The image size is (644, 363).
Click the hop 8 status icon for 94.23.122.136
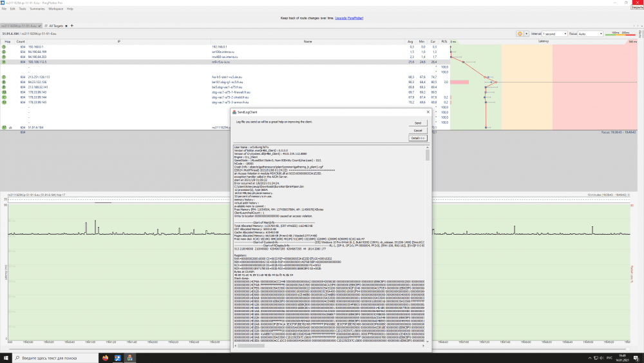tap(4, 82)
